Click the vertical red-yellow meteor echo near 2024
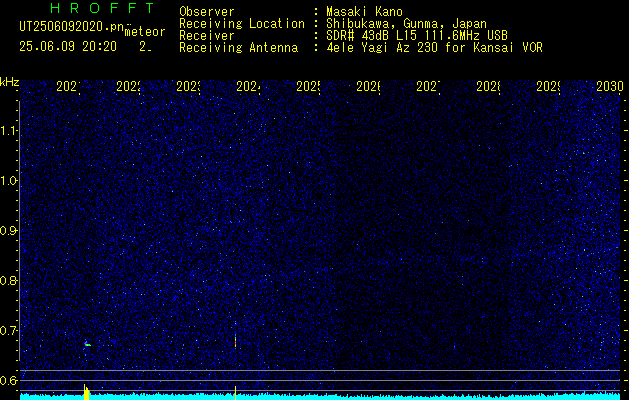The width and height of the screenshot is (629, 400). (235, 340)
